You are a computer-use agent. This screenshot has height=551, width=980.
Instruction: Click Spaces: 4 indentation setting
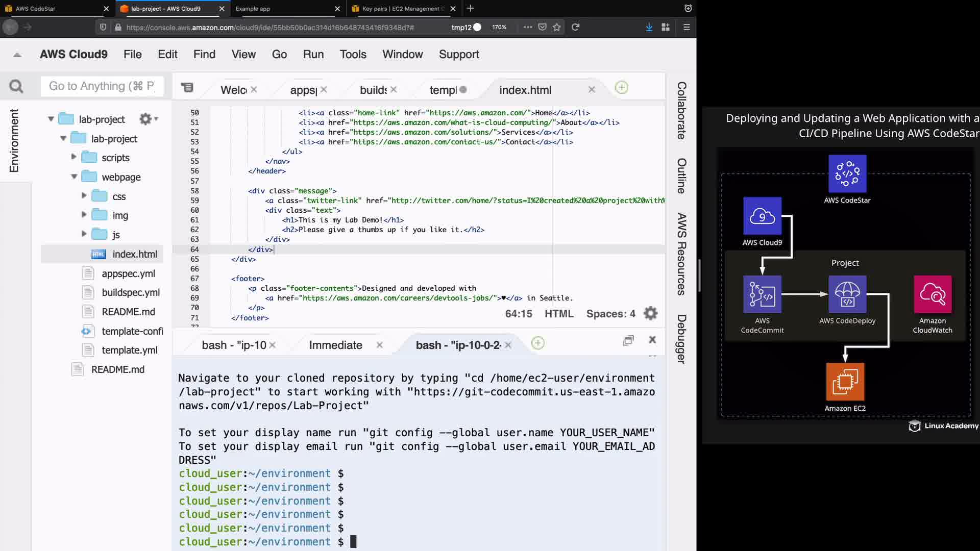[x=610, y=314]
